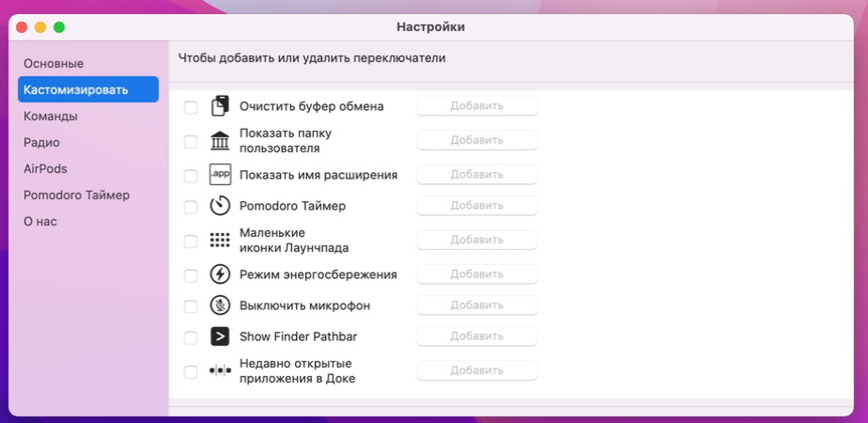868x423 pixels.
Task: Click the Dock recent apps dots icon
Action: 220,371
